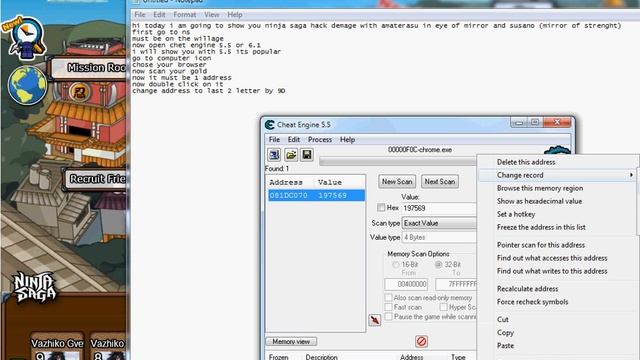Click the red arrow add-address icon
This screenshot has width=640, height=360.
click(x=375, y=320)
